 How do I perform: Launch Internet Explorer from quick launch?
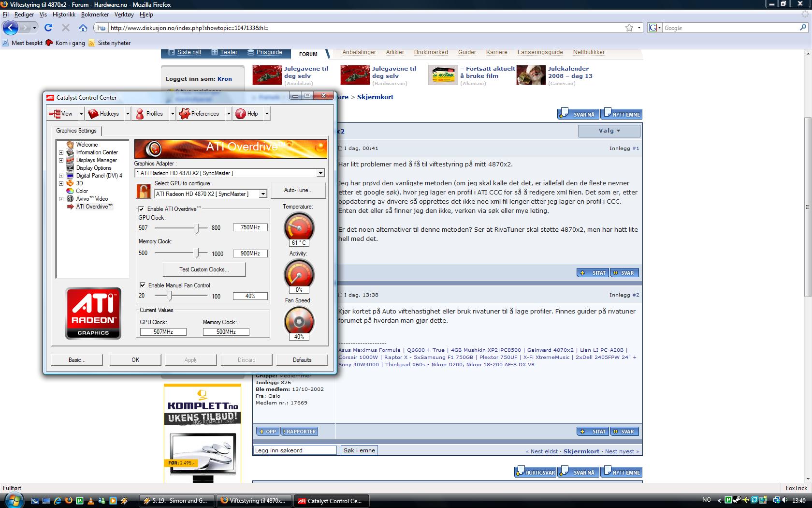click(x=58, y=501)
